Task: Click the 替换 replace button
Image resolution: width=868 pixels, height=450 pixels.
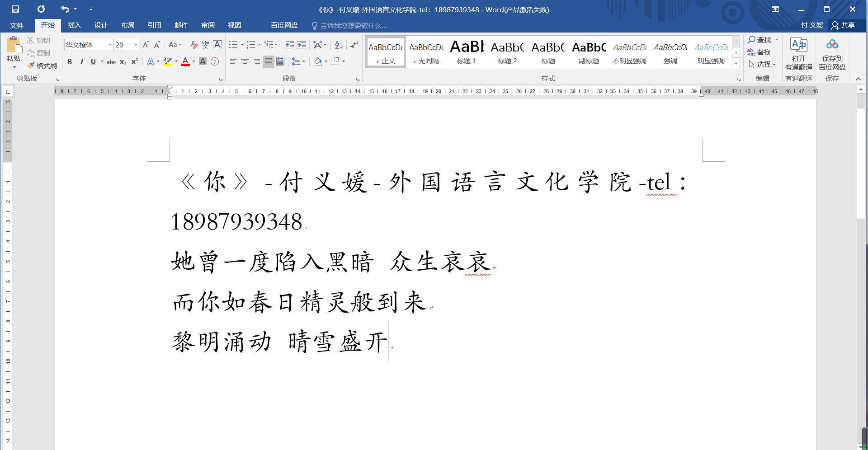Action: (759, 52)
